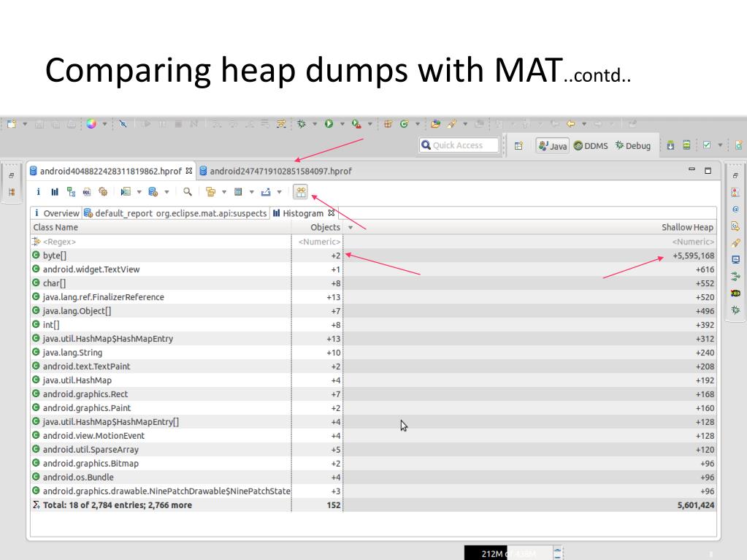Open the thread overview gear icon
The height and width of the screenshot is (560, 747).
[x=103, y=192]
